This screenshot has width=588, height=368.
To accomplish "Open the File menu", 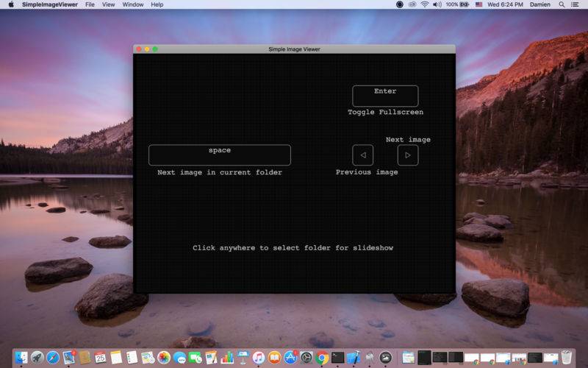I will [x=90, y=4].
